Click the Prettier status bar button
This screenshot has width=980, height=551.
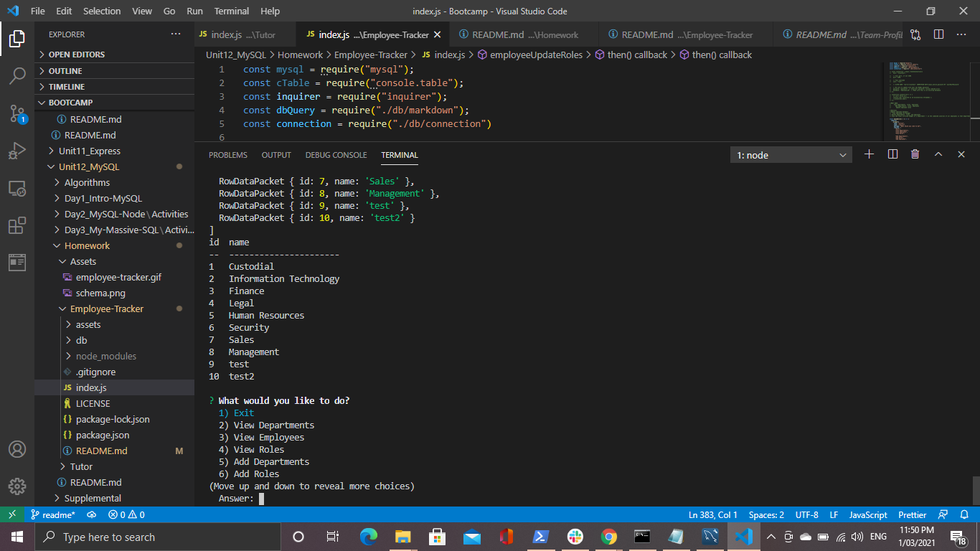912,514
